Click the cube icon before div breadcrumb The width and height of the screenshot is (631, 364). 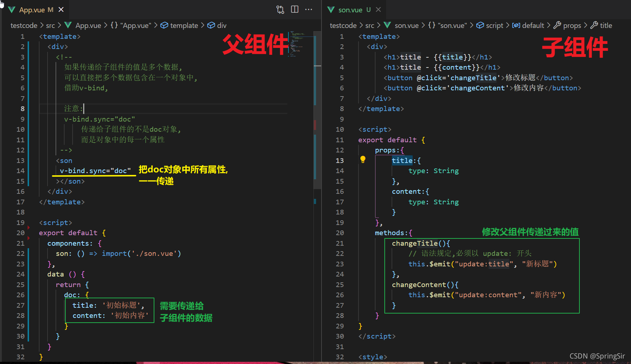pyautogui.click(x=211, y=25)
